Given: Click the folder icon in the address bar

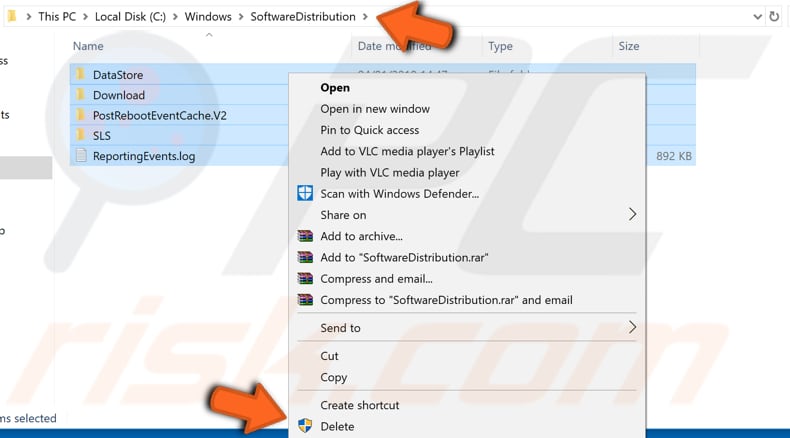Looking at the screenshot, I should tap(12, 17).
